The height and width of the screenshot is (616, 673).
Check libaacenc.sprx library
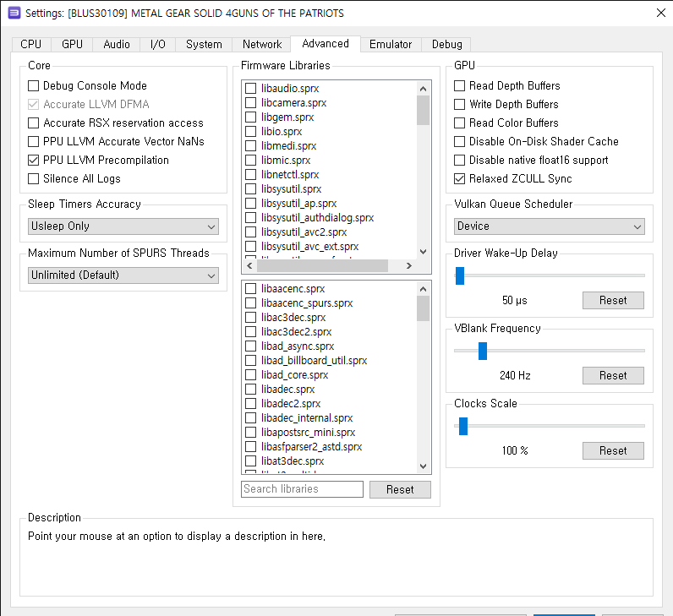pyautogui.click(x=250, y=289)
